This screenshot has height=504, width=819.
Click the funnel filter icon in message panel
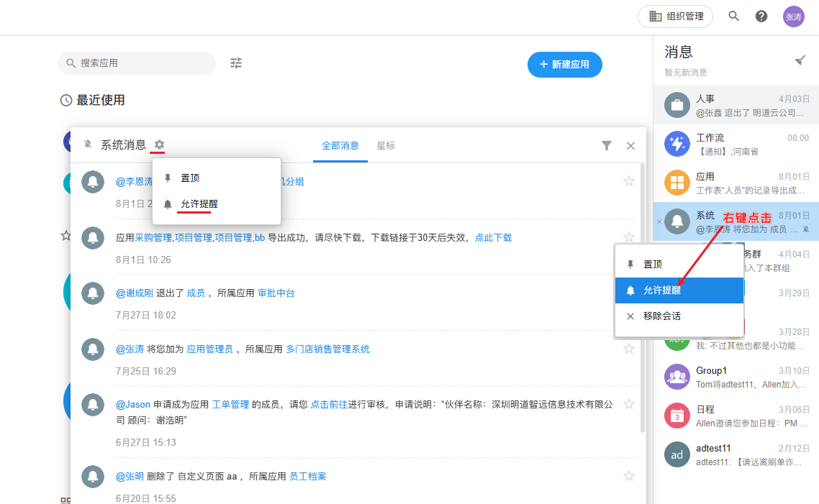pyautogui.click(x=607, y=146)
